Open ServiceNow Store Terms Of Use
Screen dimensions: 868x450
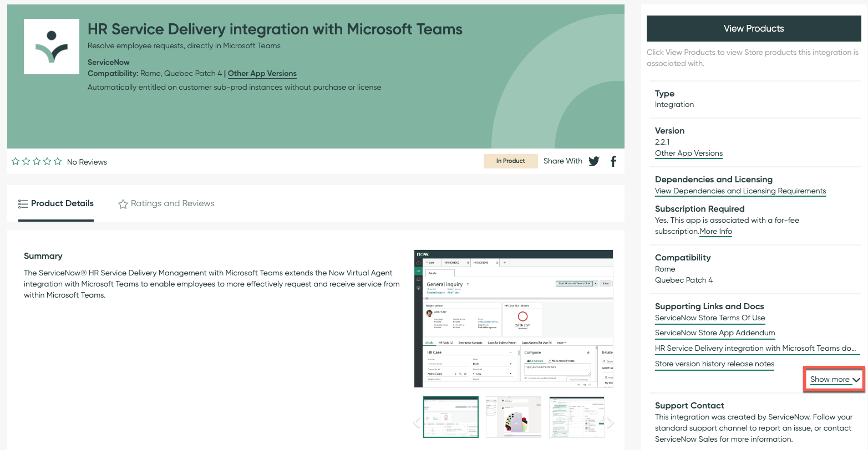click(x=710, y=318)
